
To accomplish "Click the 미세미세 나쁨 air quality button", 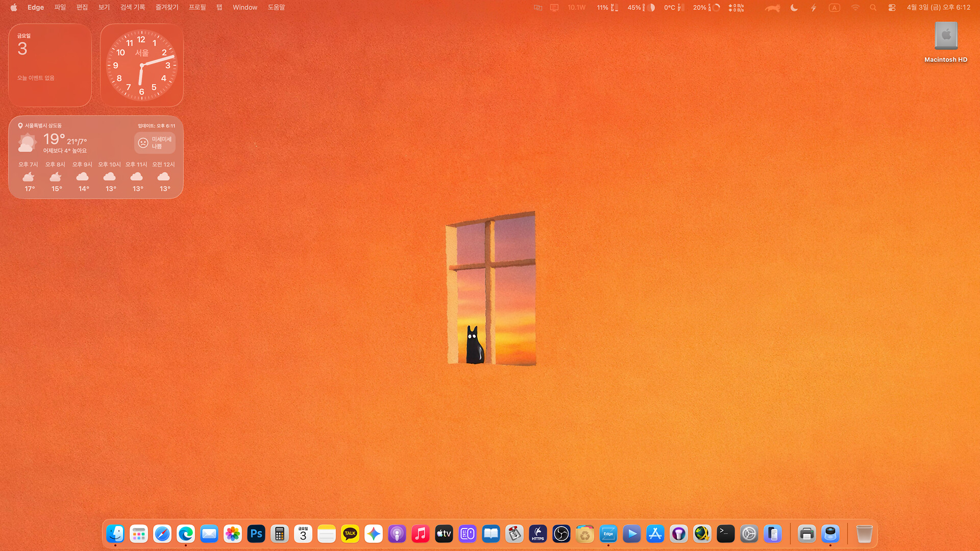I will point(155,143).
